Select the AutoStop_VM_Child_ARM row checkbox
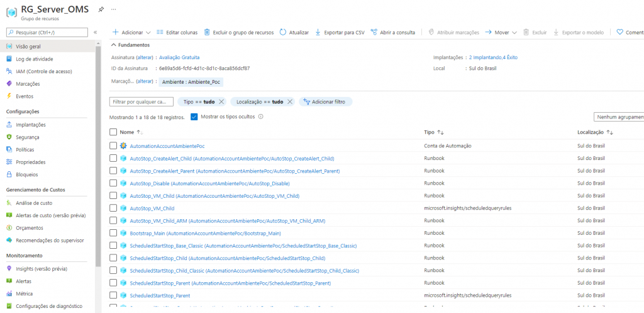 click(x=113, y=221)
